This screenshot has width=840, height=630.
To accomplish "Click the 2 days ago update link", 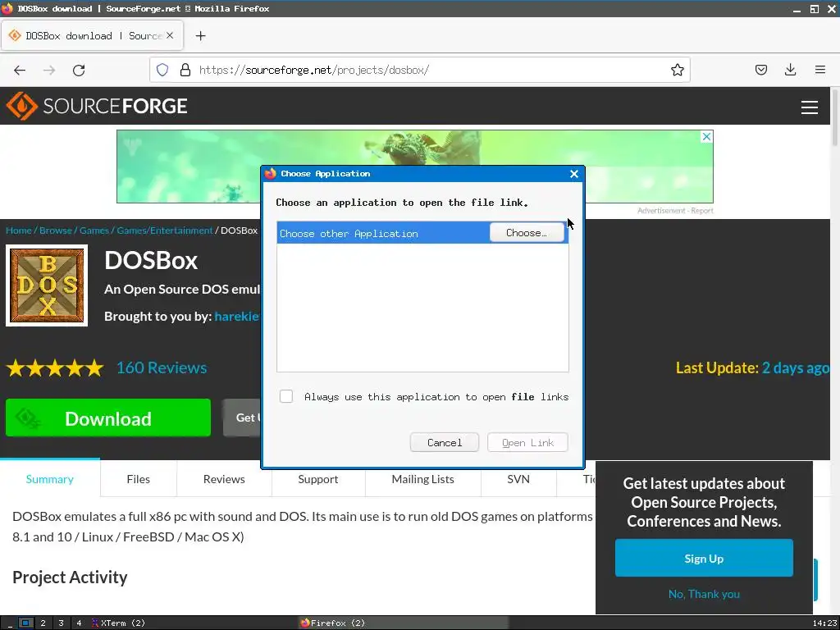I will pos(796,367).
